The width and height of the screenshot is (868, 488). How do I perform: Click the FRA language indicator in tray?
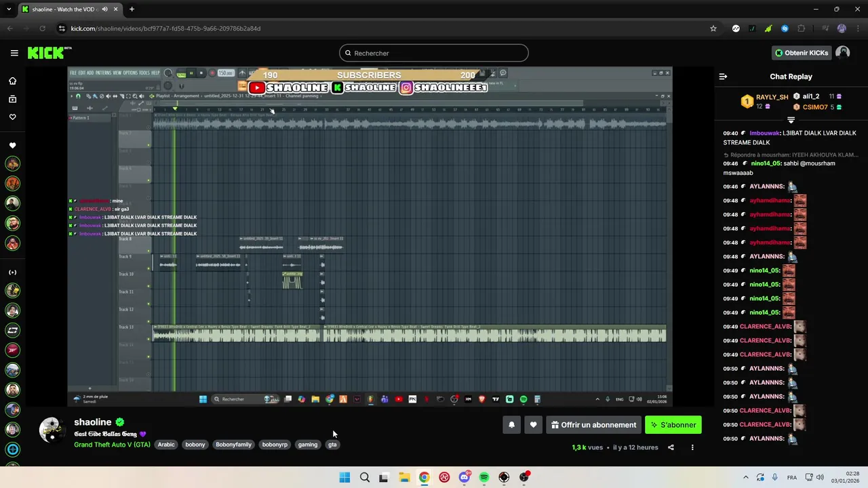tap(792, 477)
